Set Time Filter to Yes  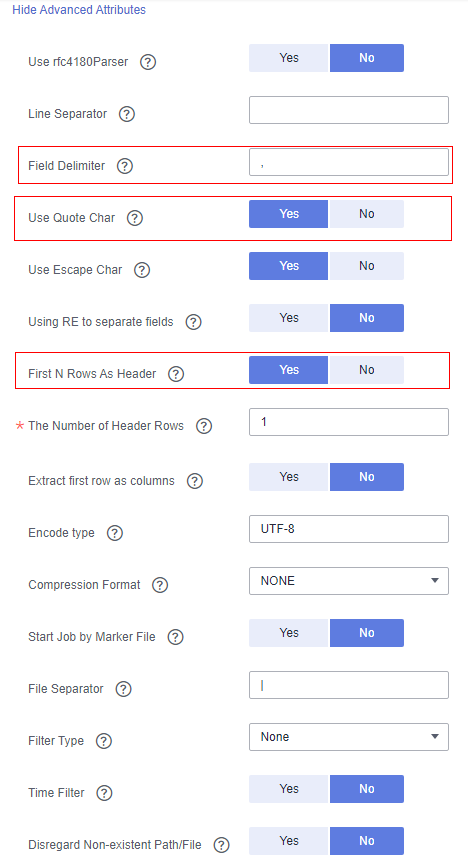coord(289,789)
